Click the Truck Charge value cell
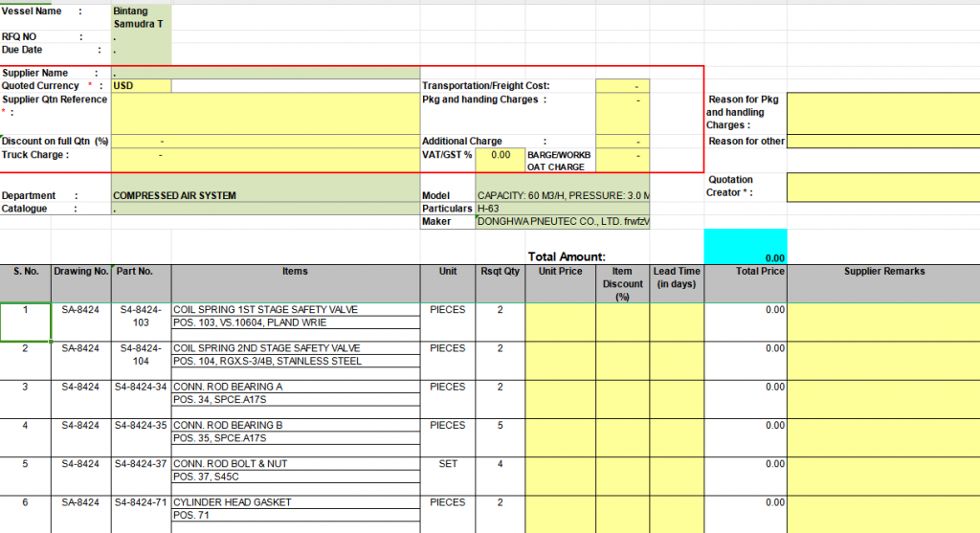The height and width of the screenshot is (533, 980). pos(265,155)
